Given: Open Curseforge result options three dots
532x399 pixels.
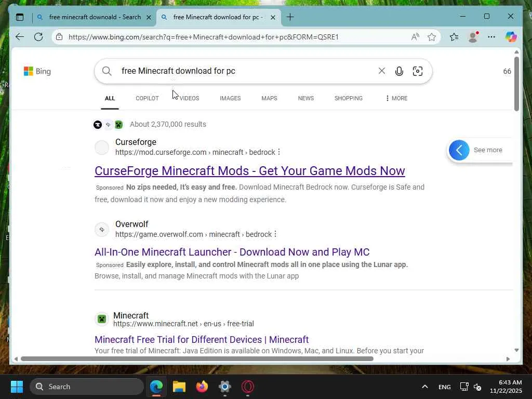Looking at the screenshot, I should click(279, 152).
